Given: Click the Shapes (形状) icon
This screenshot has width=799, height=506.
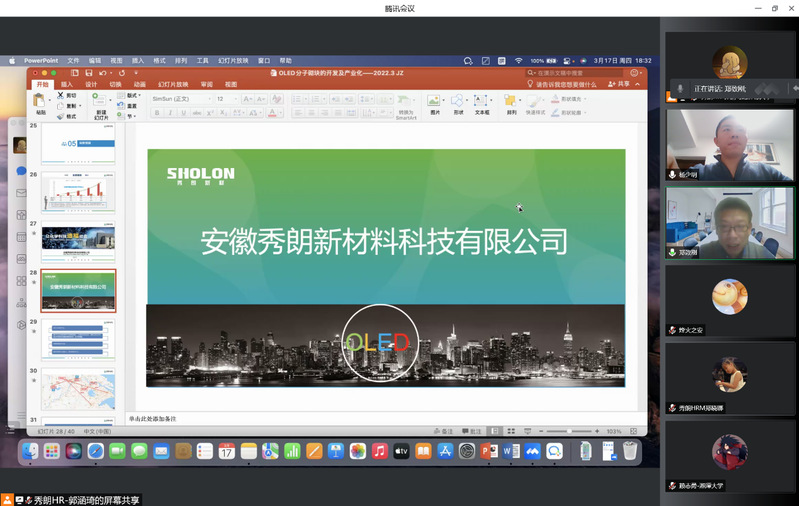Looking at the screenshot, I should [x=458, y=102].
